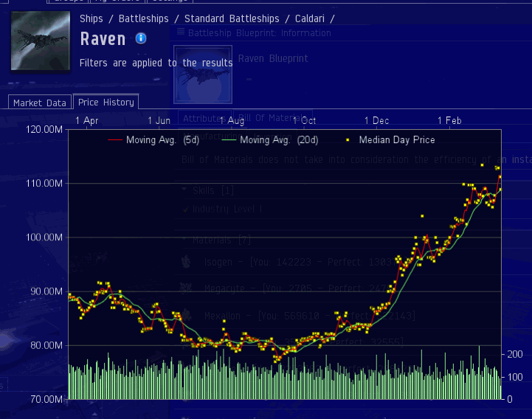Viewport: 532px width, 419px height.
Task: Click the Moving Avg. (5d) legend label
Action: pyautogui.click(x=162, y=139)
